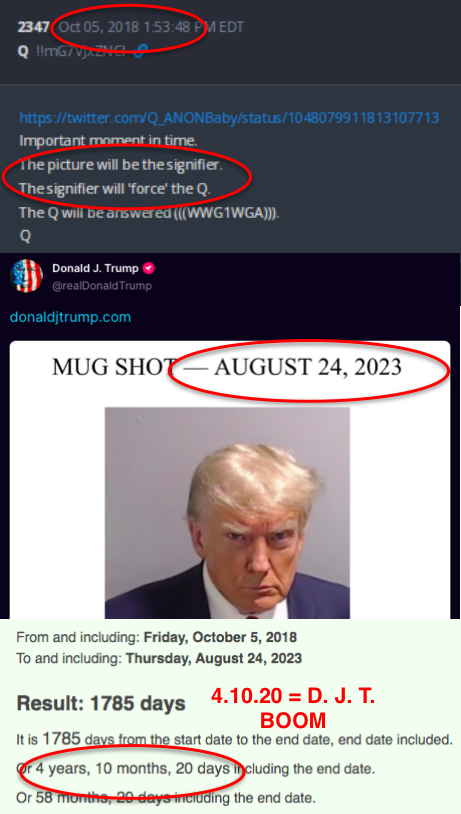Click the line 'The picture will be the signifier.'
Screen dimensions: 461x814
point(120,165)
